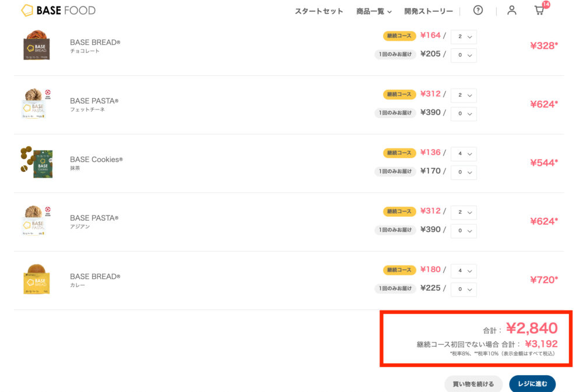Click the 1回のみお届け badge for BASE BREAD カレー

pyautogui.click(x=395, y=288)
